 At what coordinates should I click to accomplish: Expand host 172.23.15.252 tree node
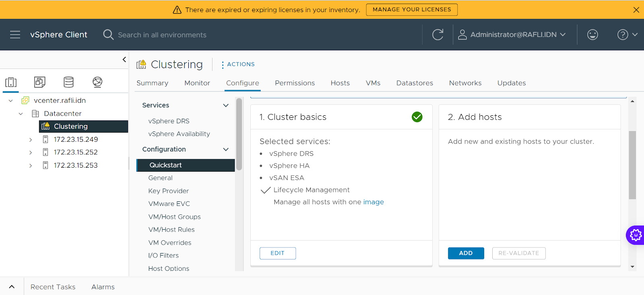(x=31, y=153)
